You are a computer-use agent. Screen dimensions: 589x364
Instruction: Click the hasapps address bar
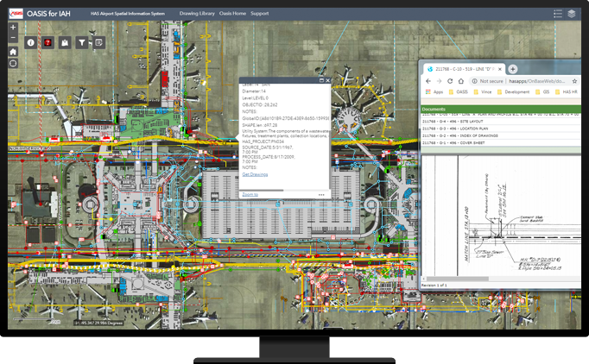[537, 81]
